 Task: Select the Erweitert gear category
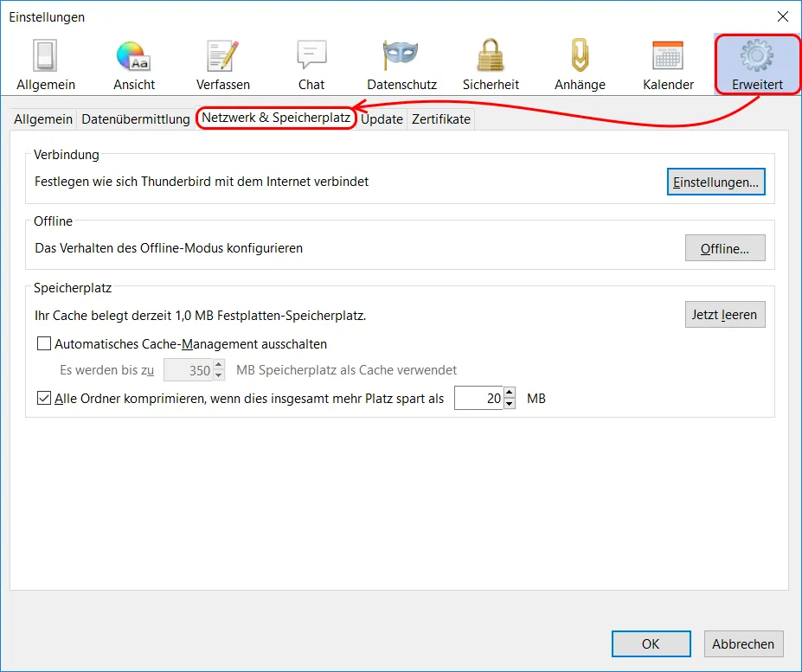click(x=757, y=65)
